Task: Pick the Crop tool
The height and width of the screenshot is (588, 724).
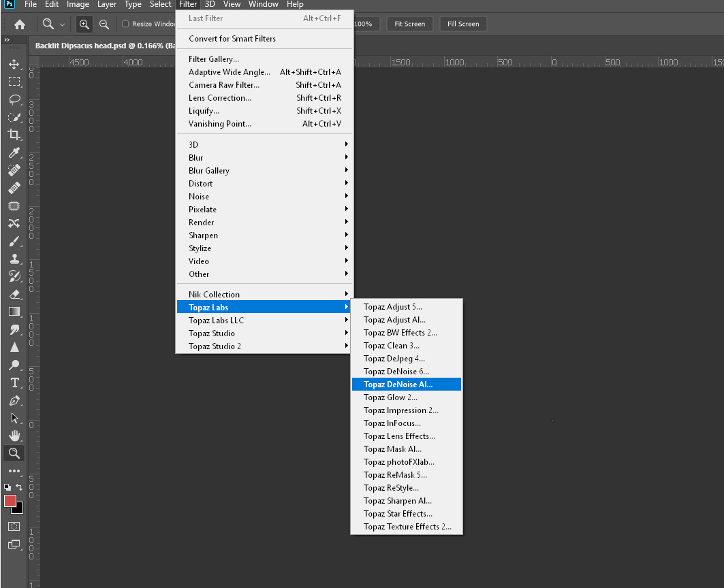Action: (14, 135)
